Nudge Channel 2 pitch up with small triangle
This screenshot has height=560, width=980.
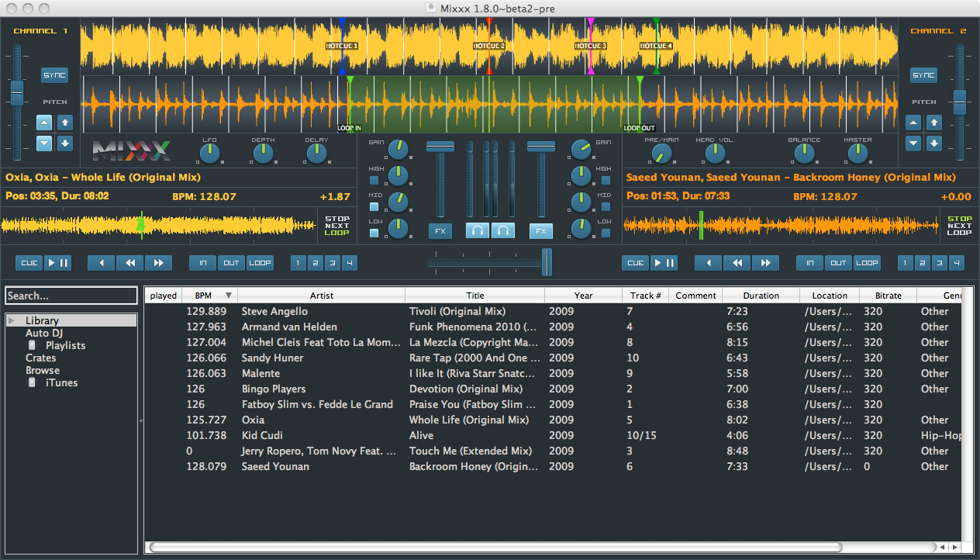tap(914, 123)
